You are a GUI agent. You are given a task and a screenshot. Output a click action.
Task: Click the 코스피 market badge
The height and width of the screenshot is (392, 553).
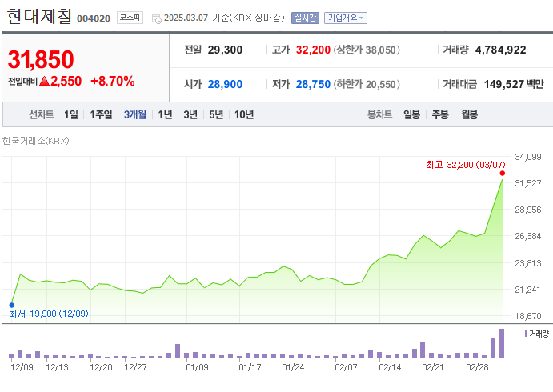130,18
